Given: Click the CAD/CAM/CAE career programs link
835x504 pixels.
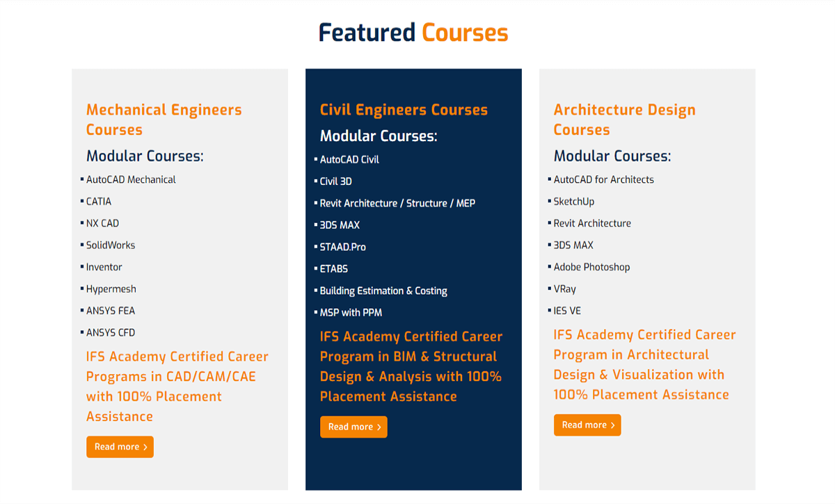Looking at the screenshot, I should pos(177,387).
